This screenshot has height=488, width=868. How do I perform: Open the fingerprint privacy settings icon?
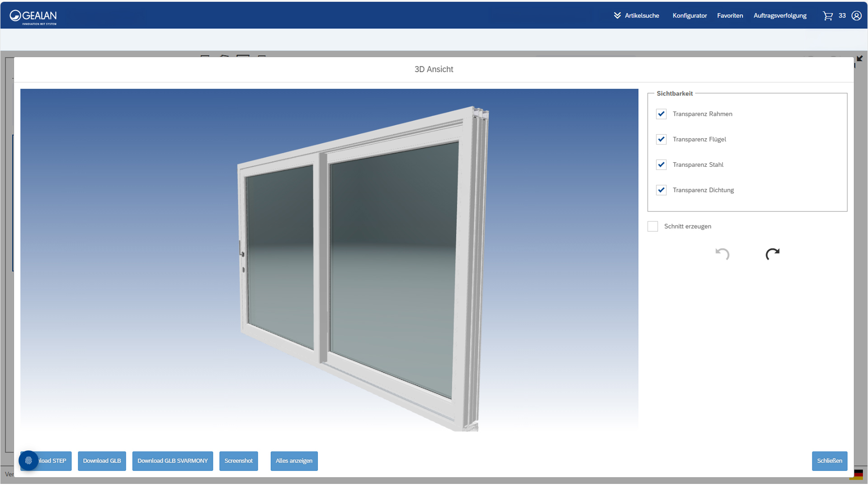pos(28,460)
